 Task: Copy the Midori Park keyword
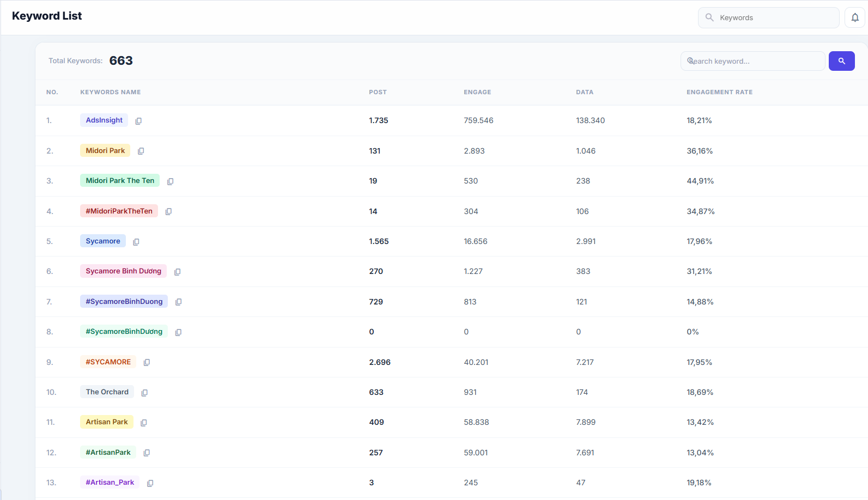[141, 151]
